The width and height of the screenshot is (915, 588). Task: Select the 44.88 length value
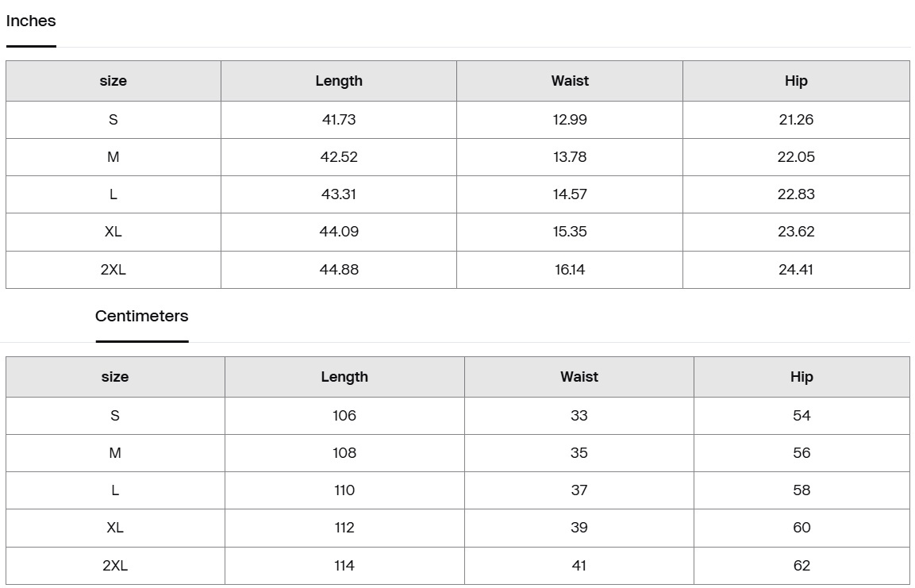339,270
